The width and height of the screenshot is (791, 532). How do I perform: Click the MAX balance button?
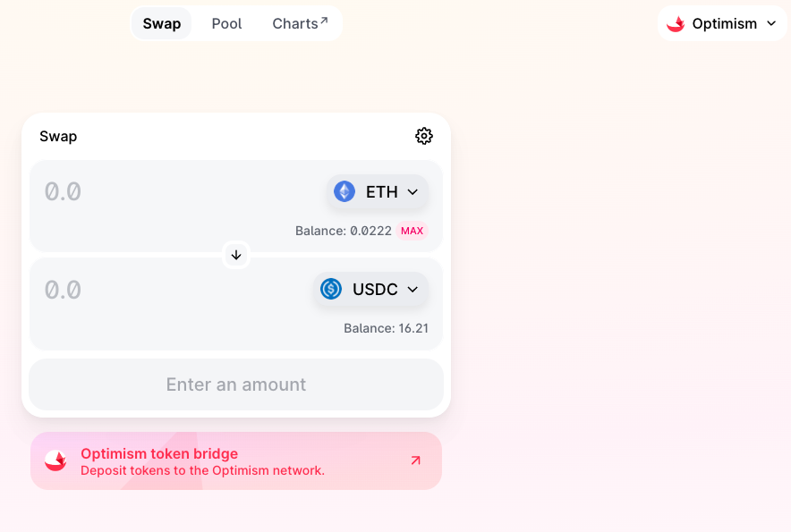pos(413,231)
